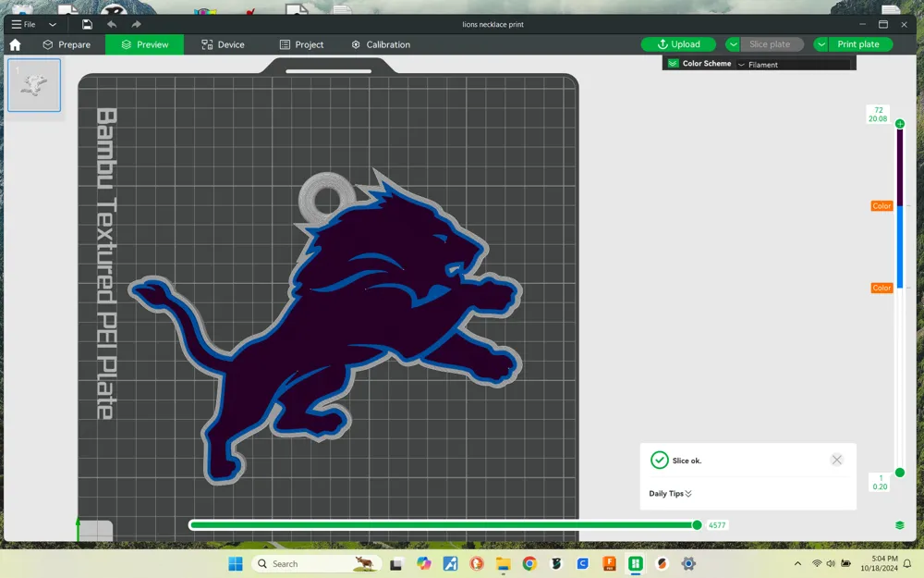
Task: Expand the Slice plate options arrow
Action: 733,44
